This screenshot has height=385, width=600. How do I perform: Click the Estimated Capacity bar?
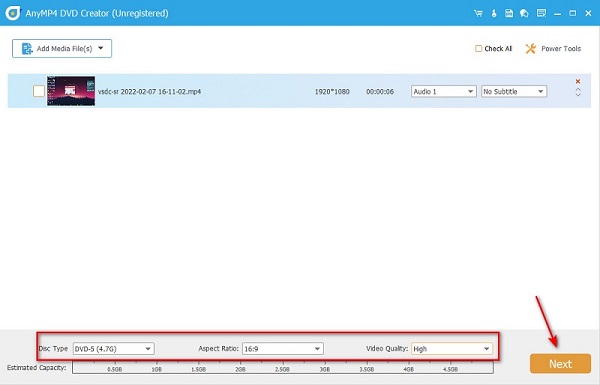click(283, 368)
